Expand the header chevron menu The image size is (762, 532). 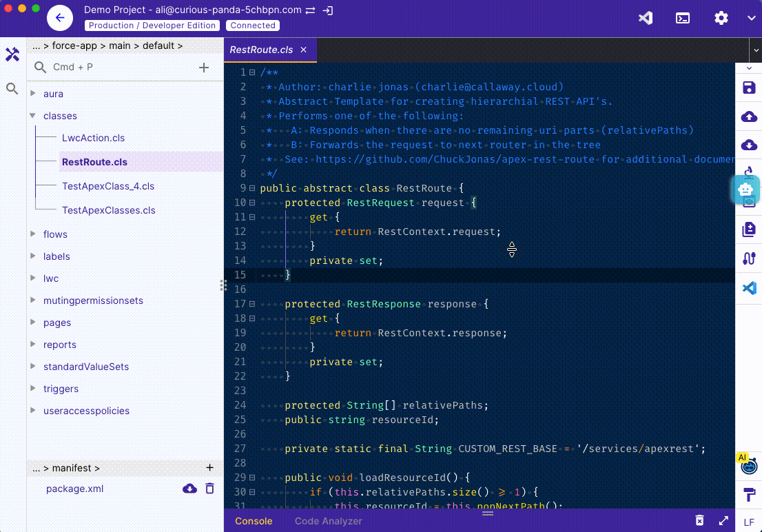[751, 18]
